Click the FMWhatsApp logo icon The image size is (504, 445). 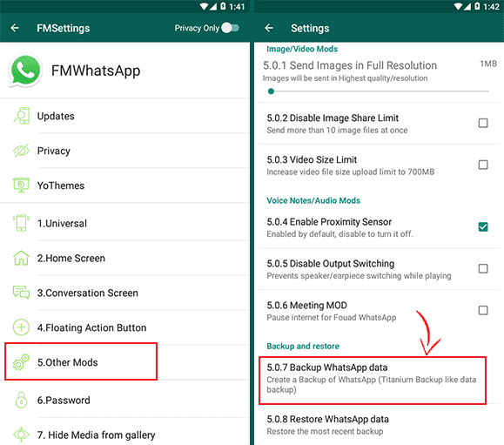(25, 71)
